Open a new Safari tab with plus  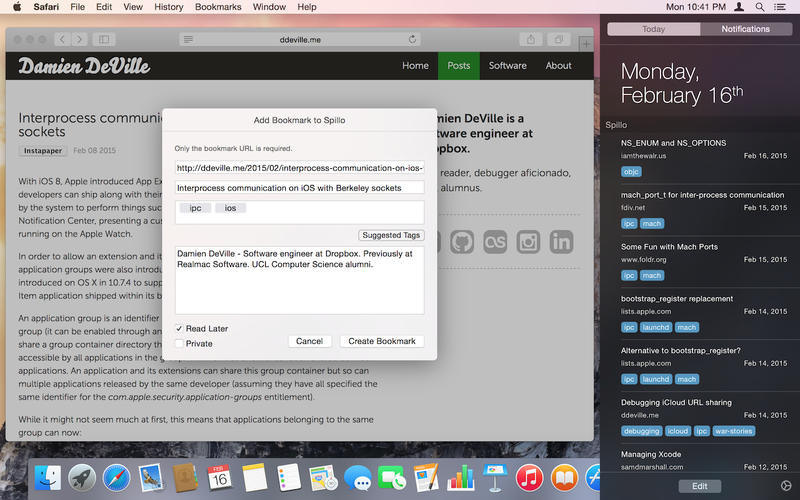[x=586, y=44]
